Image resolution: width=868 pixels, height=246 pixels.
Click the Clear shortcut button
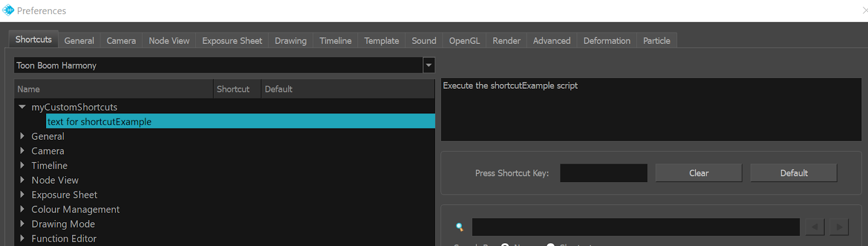[699, 173]
